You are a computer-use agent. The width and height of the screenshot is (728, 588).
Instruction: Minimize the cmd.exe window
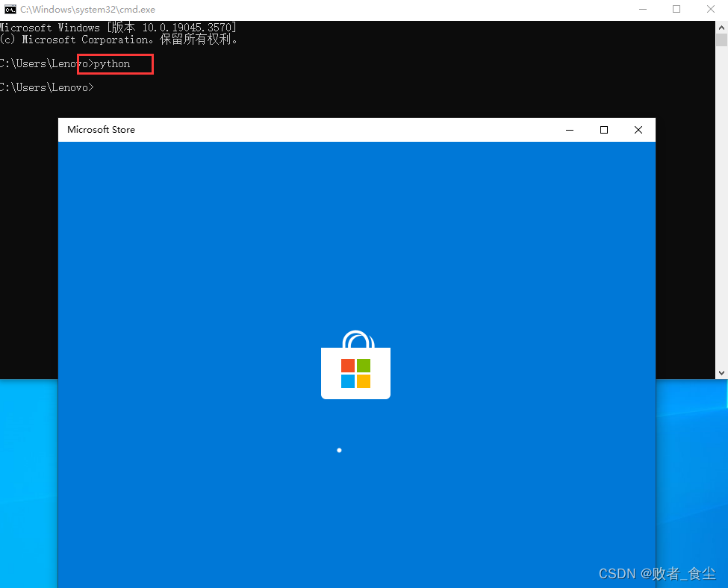643,9
